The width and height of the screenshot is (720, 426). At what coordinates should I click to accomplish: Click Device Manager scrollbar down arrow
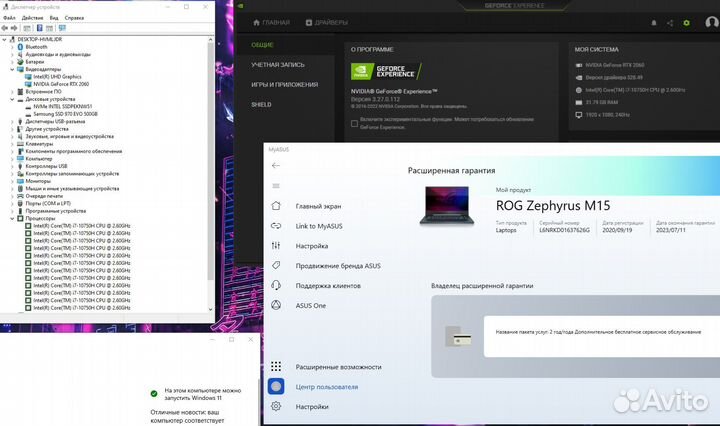click(211, 309)
